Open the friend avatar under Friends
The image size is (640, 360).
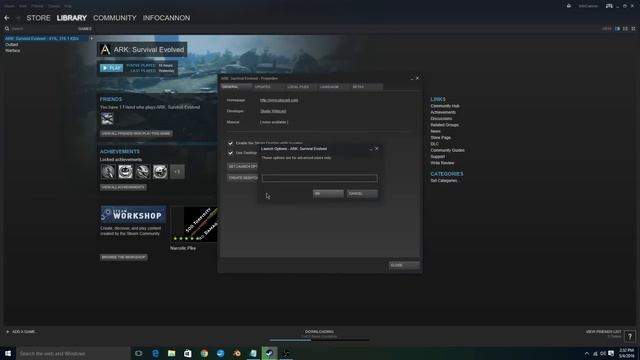coord(107,119)
